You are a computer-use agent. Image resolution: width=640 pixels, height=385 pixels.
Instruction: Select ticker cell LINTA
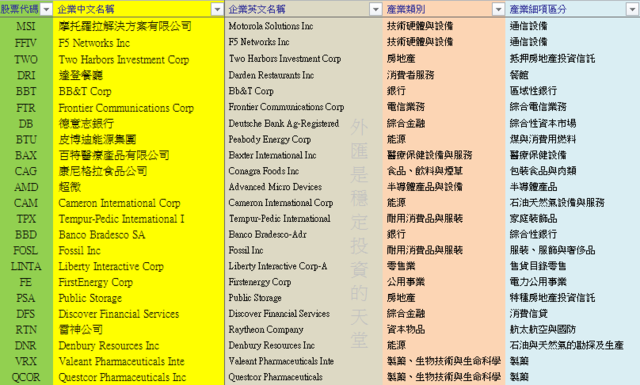tap(26, 267)
